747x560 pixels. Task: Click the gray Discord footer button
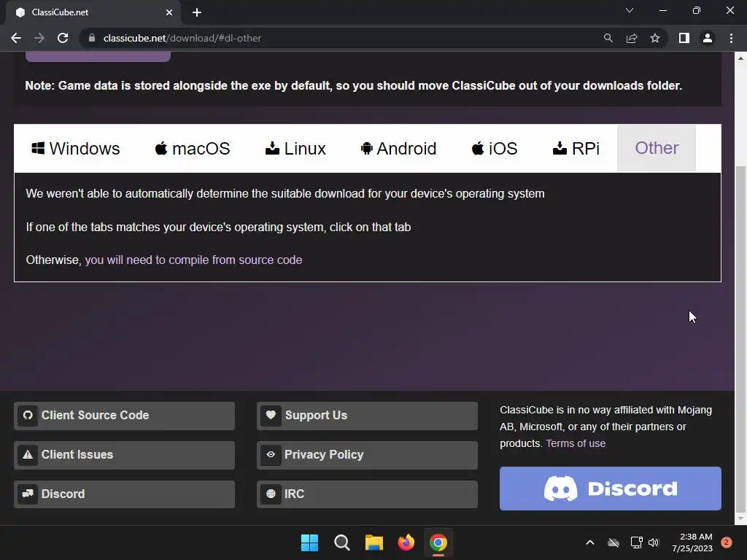(124, 494)
